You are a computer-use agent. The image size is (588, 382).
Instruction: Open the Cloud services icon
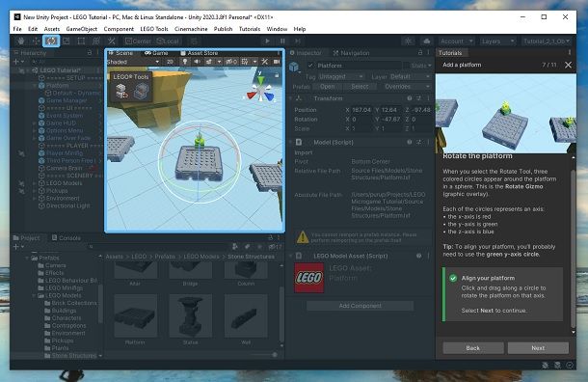[x=427, y=41]
